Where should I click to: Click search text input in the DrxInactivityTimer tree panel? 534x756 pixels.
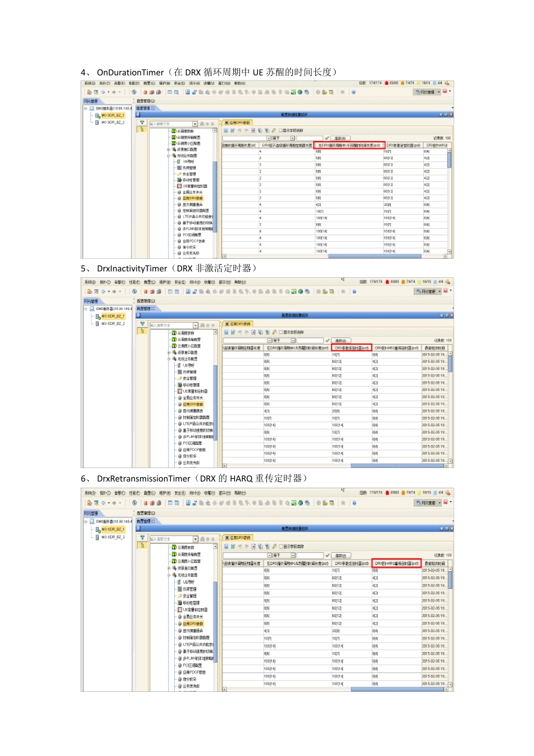pyautogui.click(x=171, y=325)
